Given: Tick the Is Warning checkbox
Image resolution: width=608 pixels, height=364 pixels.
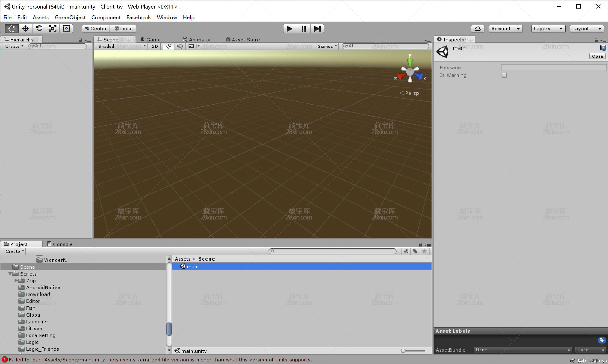Looking at the screenshot, I should (x=504, y=75).
